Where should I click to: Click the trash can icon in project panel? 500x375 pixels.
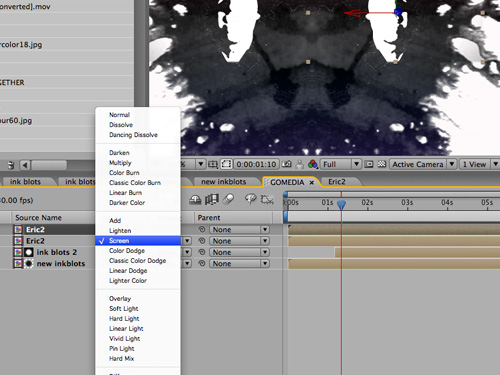click(x=11, y=165)
